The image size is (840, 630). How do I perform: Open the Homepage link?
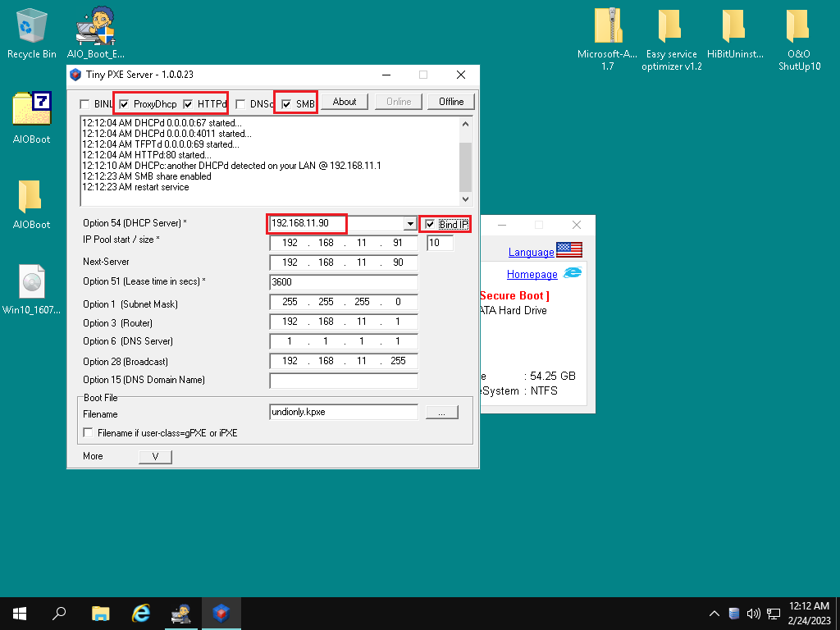[532, 275]
